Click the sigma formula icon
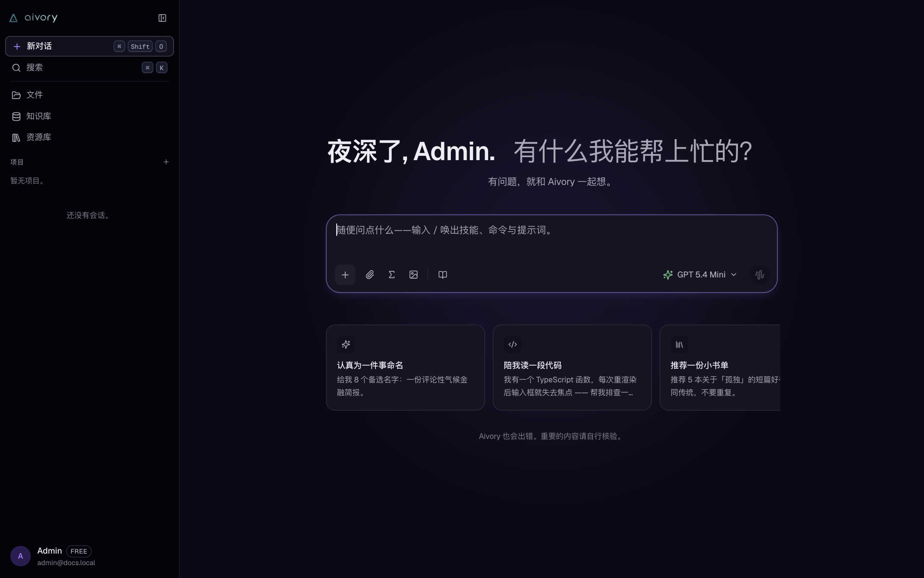Viewport: 924px width, 578px height. 391,275
